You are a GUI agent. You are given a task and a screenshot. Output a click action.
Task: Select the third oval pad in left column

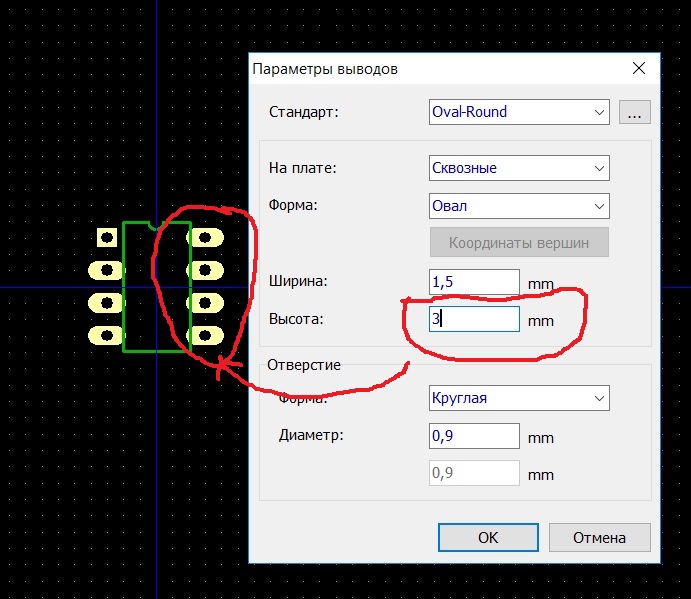click(105, 302)
